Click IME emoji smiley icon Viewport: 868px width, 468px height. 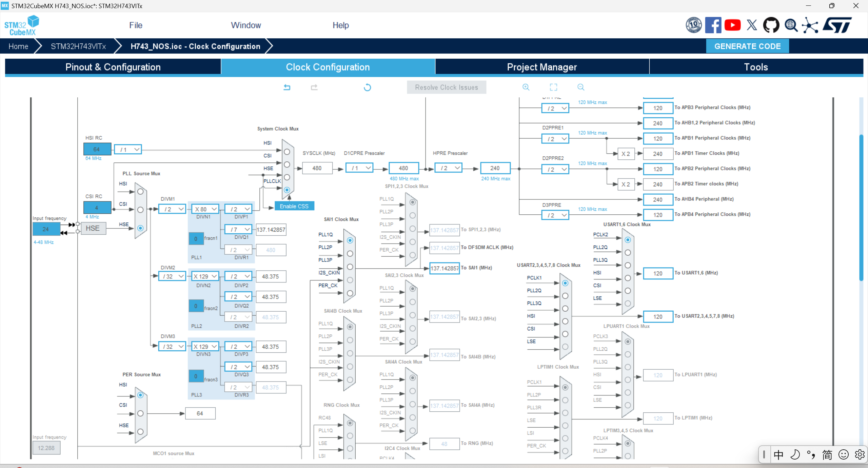coord(844,454)
